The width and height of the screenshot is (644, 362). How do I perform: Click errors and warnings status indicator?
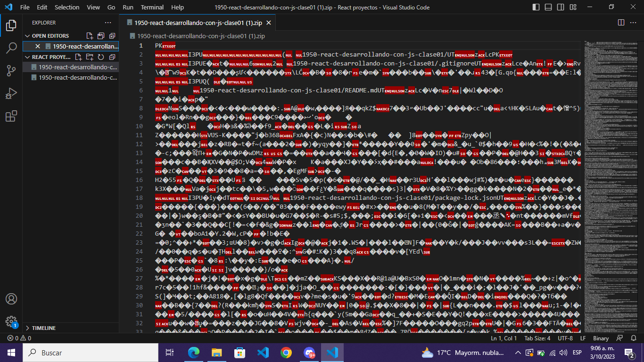tap(19, 338)
